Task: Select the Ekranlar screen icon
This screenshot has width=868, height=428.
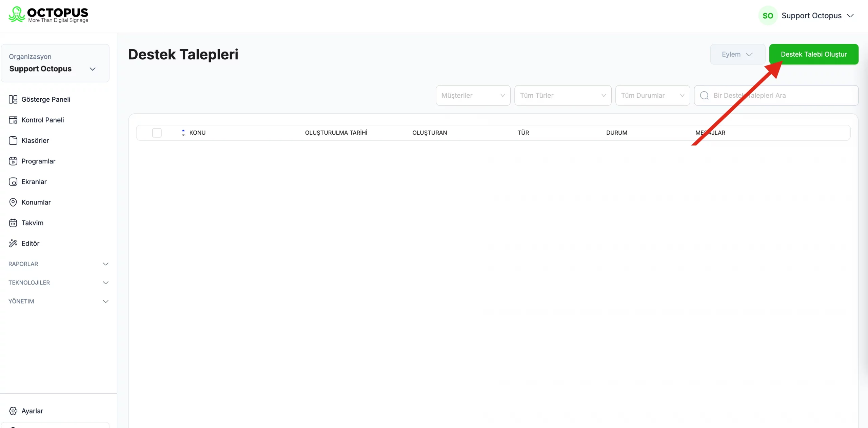Action: [x=13, y=182]
